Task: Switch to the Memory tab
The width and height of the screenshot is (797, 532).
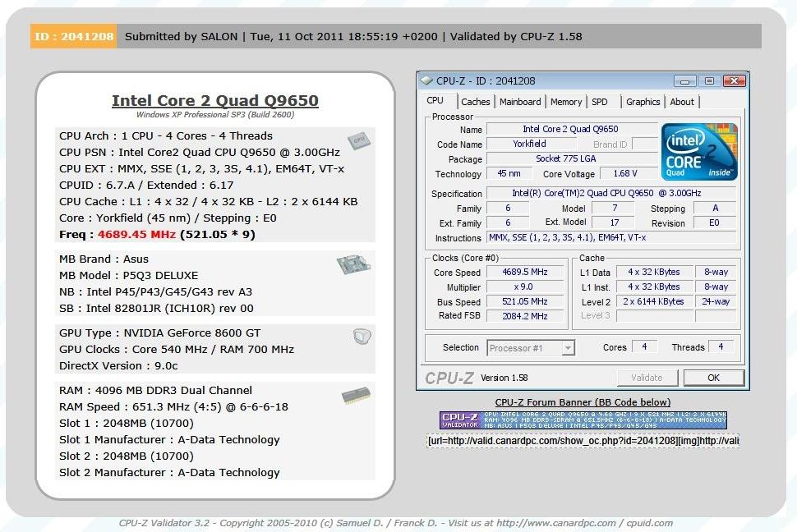Action: (566, 102)
